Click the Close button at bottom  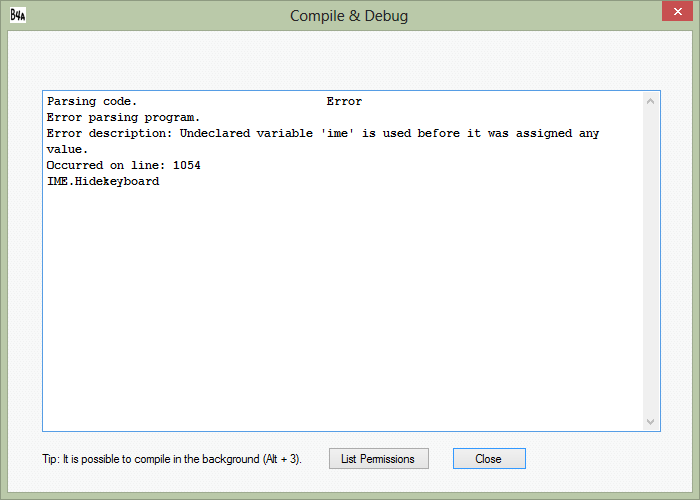(489, 458)
